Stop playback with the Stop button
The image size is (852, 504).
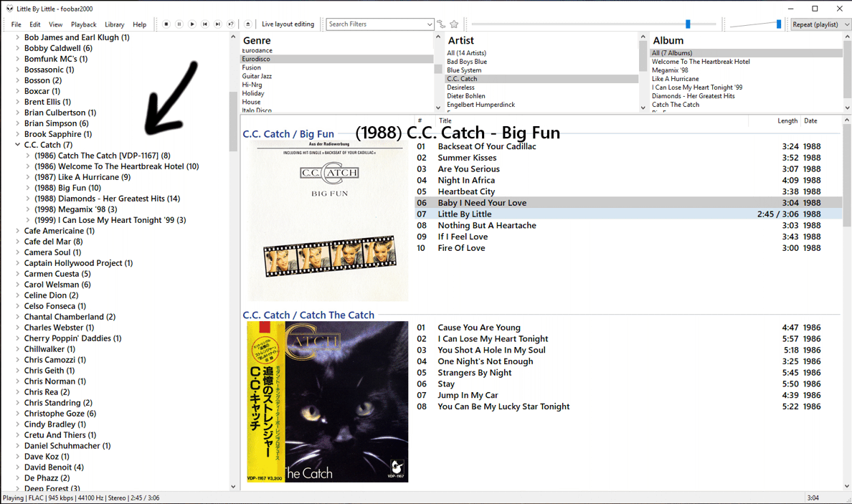pyautogui.click(x=166, y=24)
